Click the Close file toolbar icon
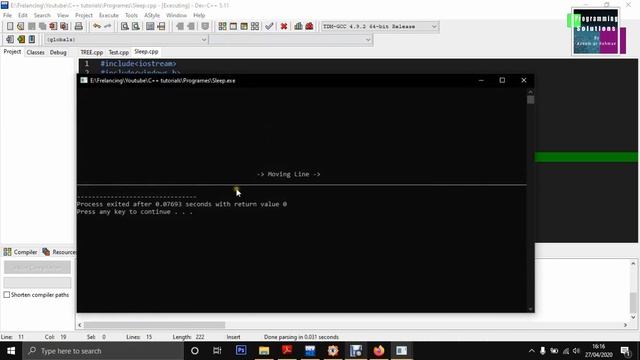 pos(53,26)
